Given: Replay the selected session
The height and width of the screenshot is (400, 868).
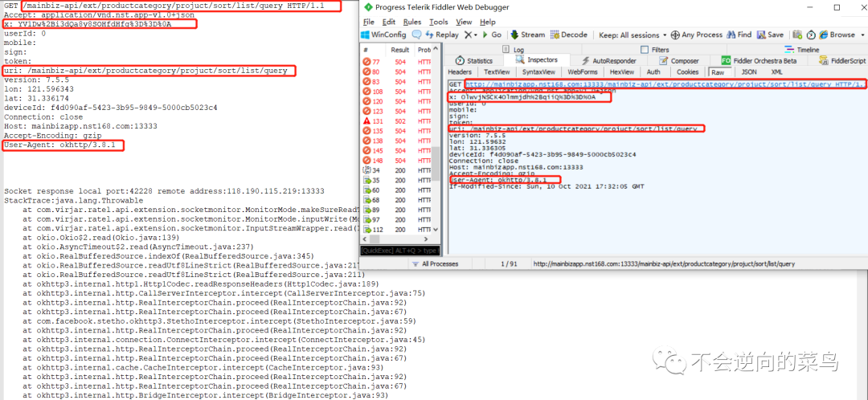Looking at the screenshot, I should [442, 35].
